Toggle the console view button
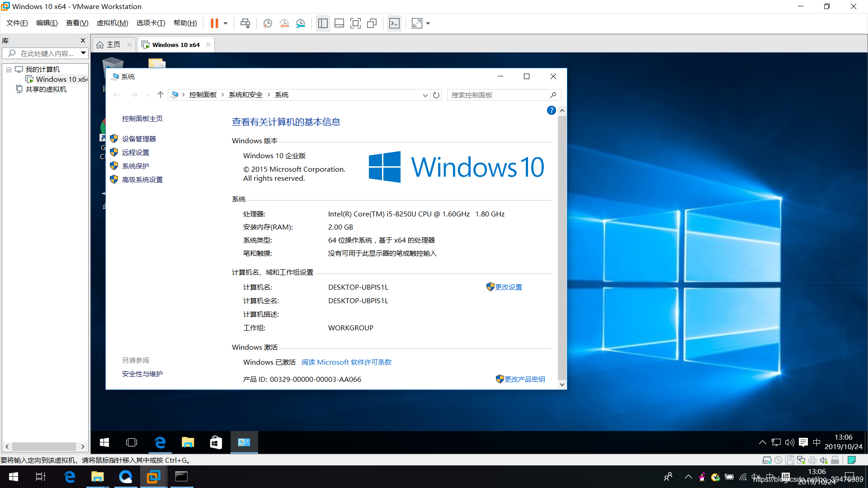 (394, 23)
